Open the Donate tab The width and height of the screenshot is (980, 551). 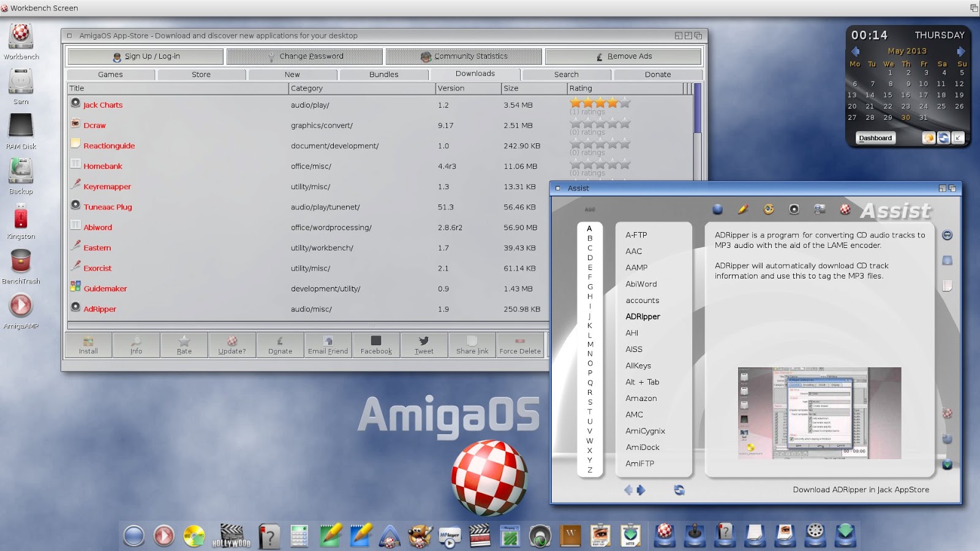(658, 75)
